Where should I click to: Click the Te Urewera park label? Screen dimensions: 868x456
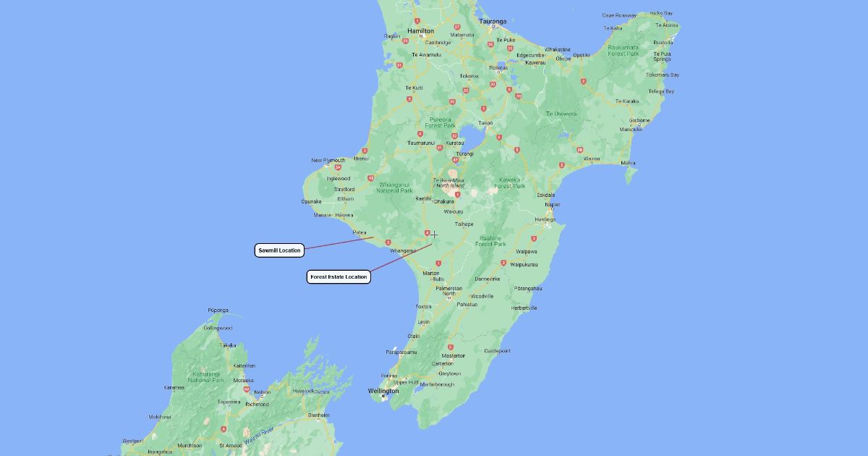(x=561, y=114)
